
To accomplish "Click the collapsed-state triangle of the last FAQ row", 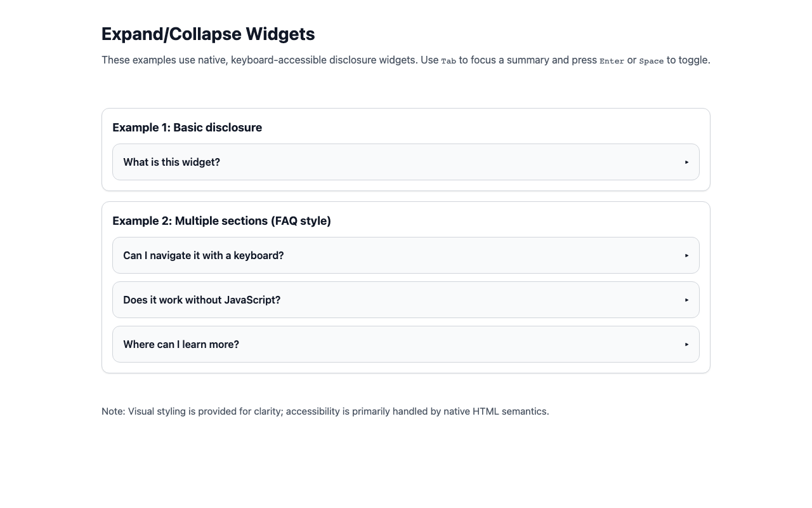I will tap(686, 344).
